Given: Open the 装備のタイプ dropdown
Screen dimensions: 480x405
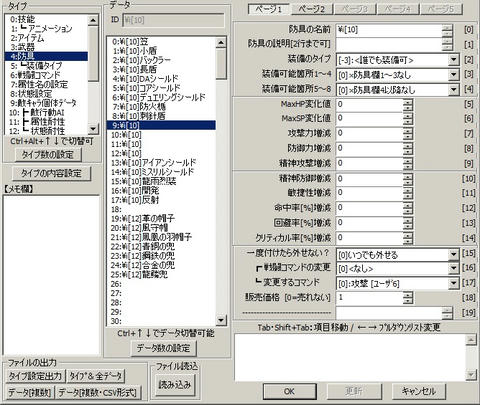Looking at the screenshot, I should 453,60.
